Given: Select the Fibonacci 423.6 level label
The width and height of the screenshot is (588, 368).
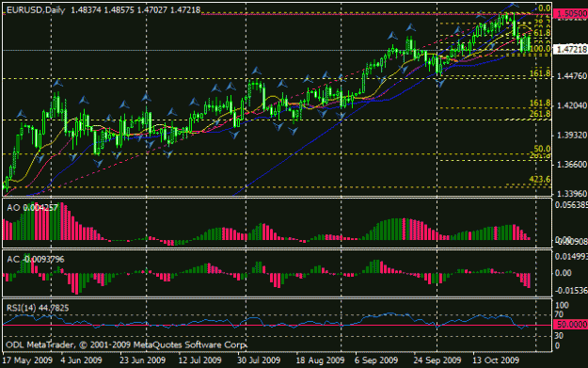Looking at the screenshot, I should (540, 180).
